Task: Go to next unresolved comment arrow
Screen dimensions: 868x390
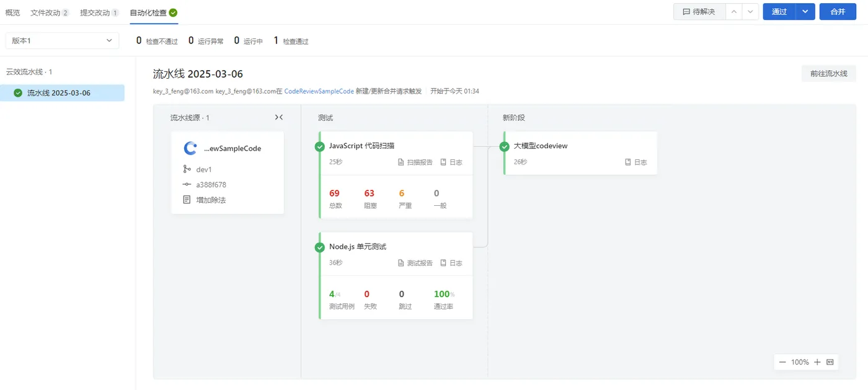Action: (x=750, y=12)
